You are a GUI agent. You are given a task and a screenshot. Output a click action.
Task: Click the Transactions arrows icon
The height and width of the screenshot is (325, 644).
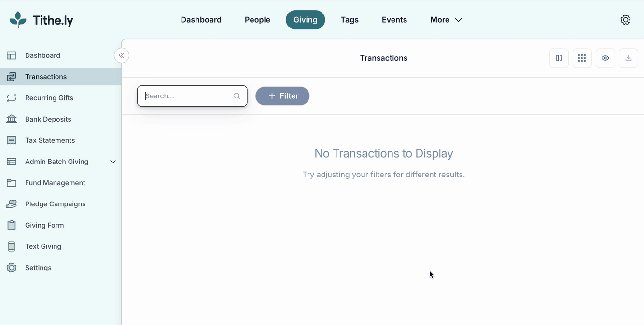[12, 77]
